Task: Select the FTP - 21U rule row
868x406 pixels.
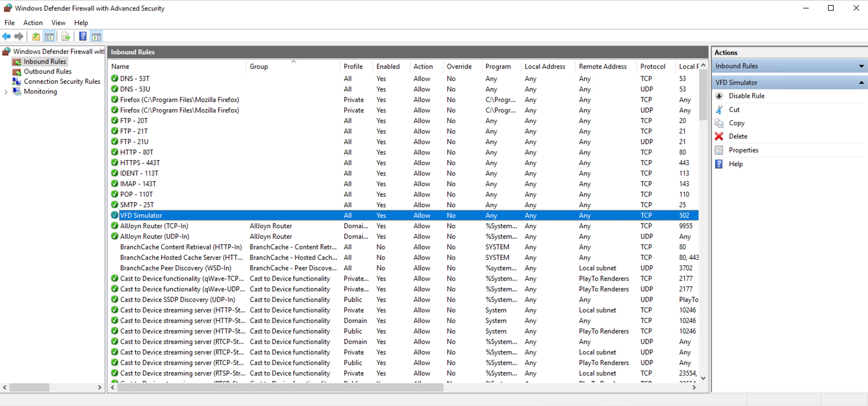Action: coord(403,142)
